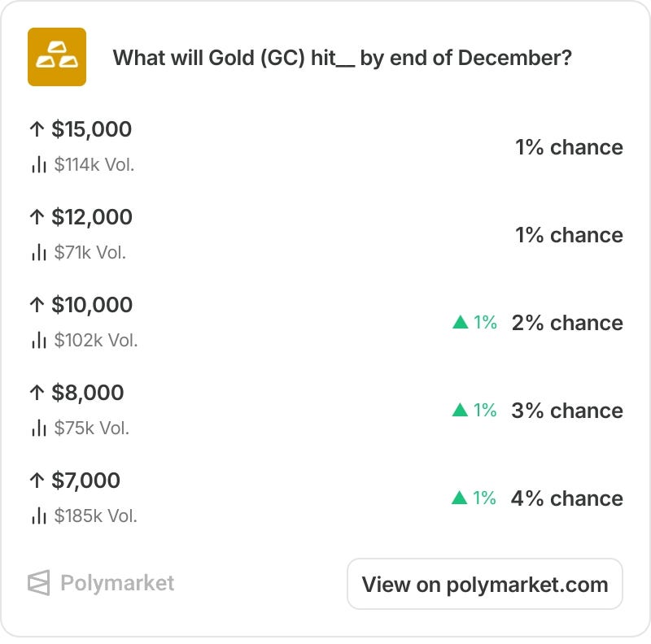The width and height of the screenshot is (651, 644).
Task: Click the up arrow beside $7,000
Action: 37,481
